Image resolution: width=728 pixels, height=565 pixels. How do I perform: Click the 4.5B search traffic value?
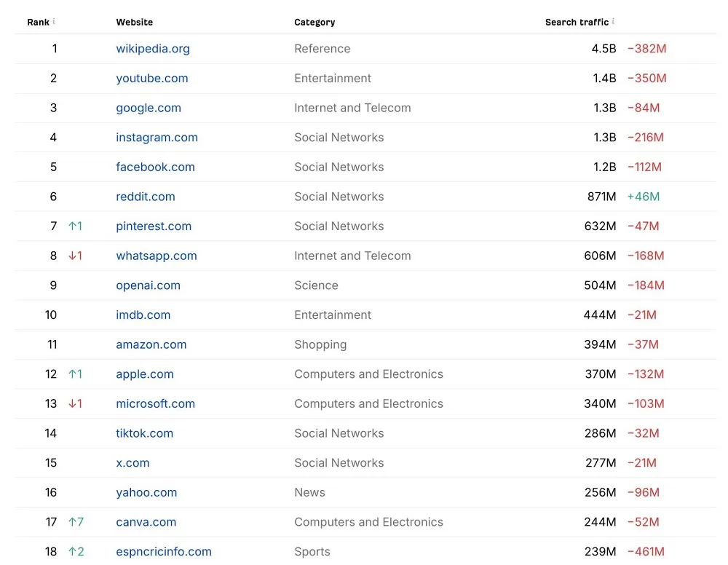[604, 49]
